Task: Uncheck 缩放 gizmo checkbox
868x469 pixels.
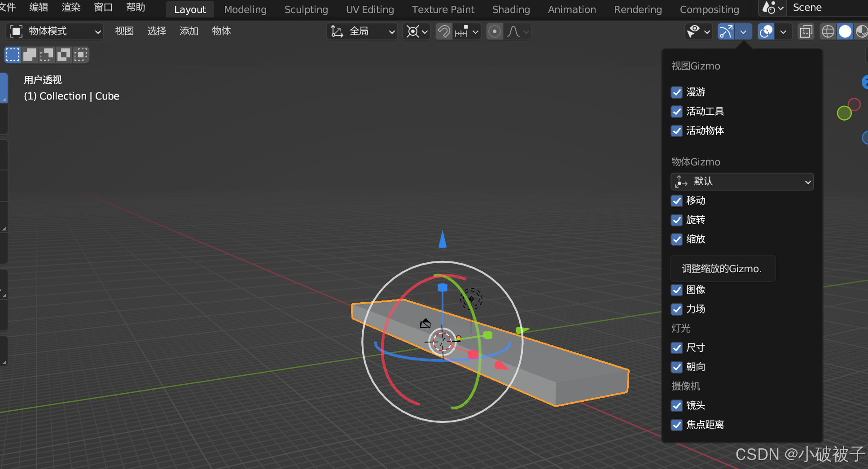Action: pyautogui.click(x=677, y=239)
